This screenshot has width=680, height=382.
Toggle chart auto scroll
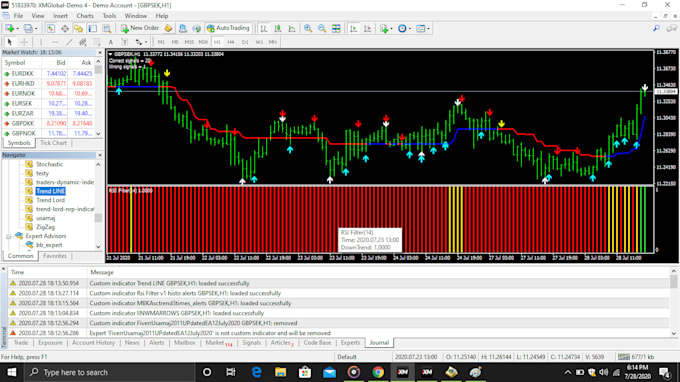pyautogui.click(x=353, y=29)
